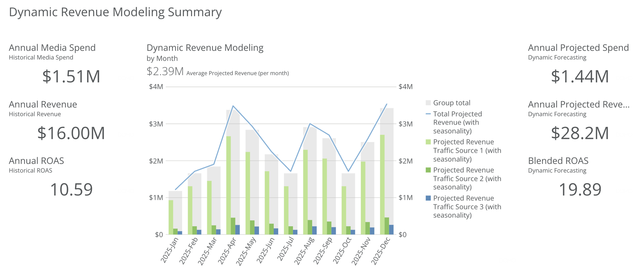
Task: Click the April Traffic Source 2 dark green bar
Action: (x=233, y=226)
